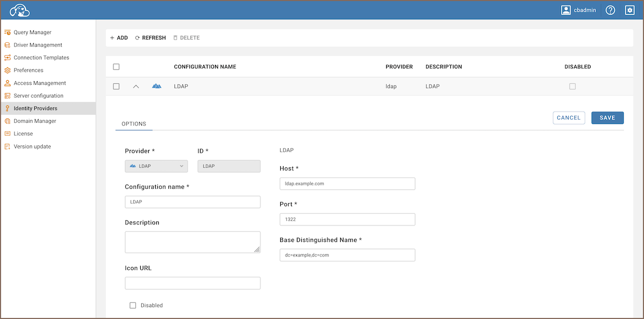Select the OPTIONS tab
The height and width of the screenshot is (319, 644).
134,124
